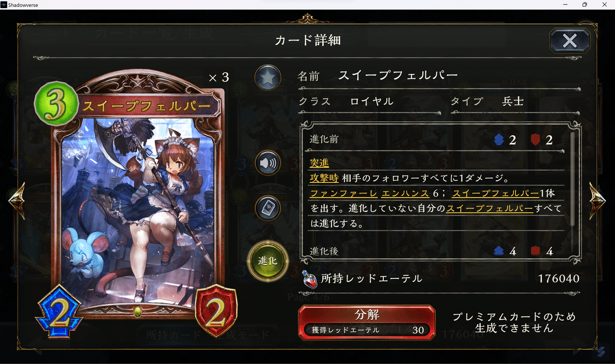Click the red ether potion icon
This screenshot has height=364, width=615.
click(x=309, y=279)
